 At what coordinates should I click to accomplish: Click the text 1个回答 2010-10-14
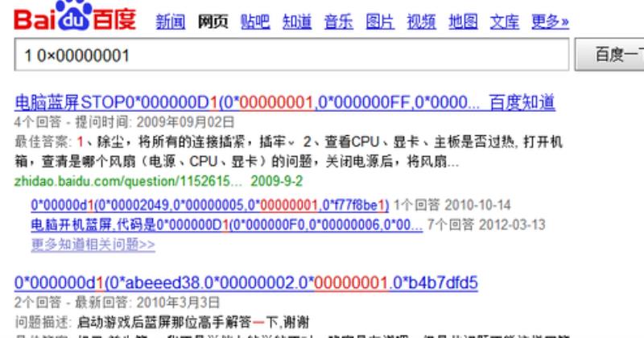coord(452,204)
